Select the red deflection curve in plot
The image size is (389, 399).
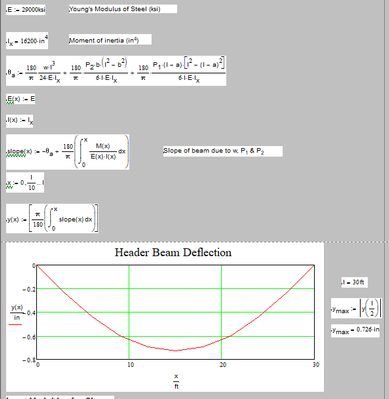(x=176, y=350)
